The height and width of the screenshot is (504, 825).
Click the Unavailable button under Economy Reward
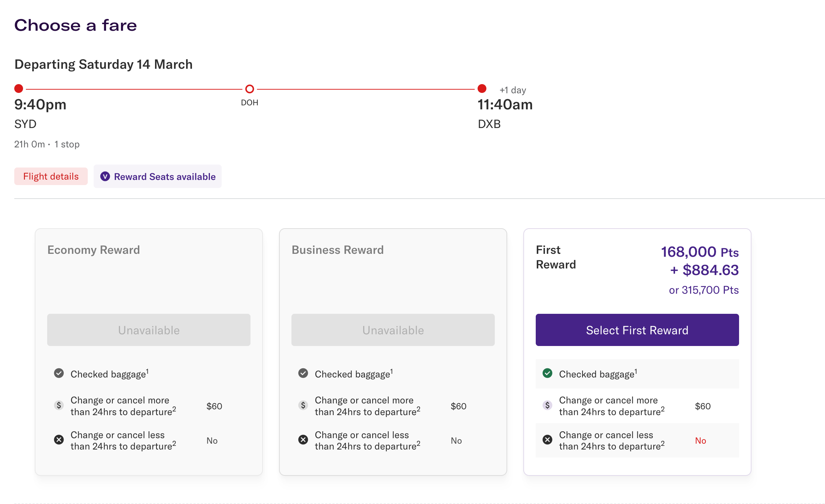point(148,330)
